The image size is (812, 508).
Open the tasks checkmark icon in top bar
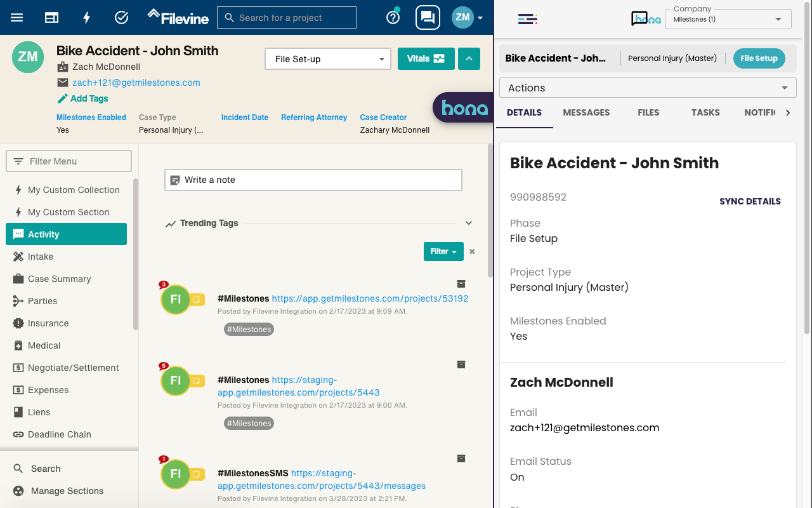tap(121, 17)
